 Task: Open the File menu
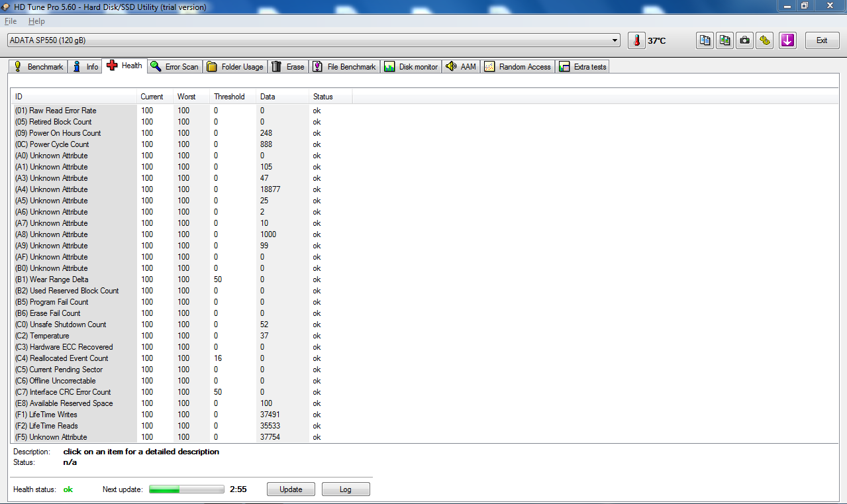click(x=11, y=21)
